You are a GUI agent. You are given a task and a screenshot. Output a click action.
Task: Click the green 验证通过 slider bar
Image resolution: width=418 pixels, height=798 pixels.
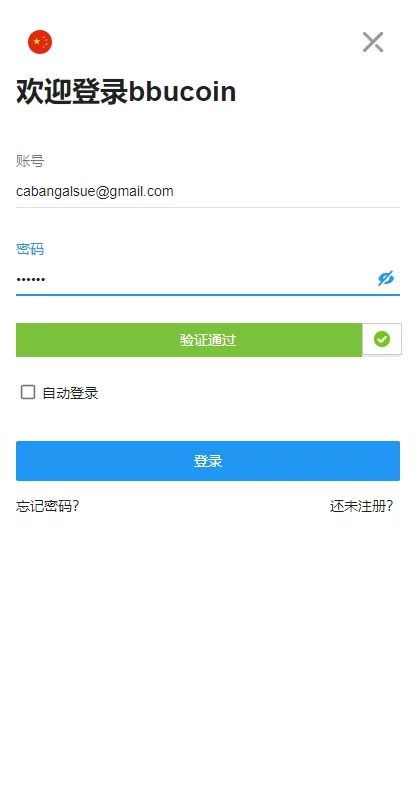[189, 340]
